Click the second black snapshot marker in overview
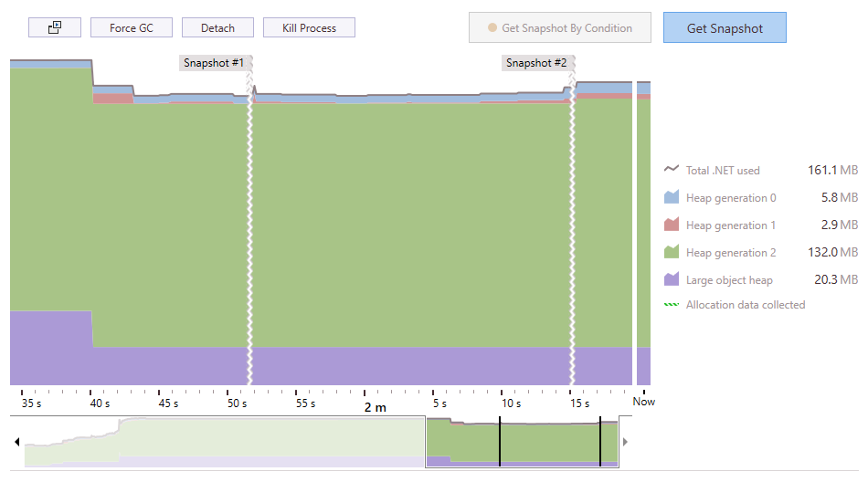868x482 pixels. click(x=600, y=442)
